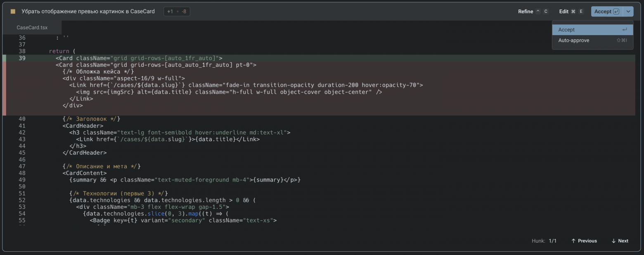The image size is (644, 255).
Task: Click the Hunk 1/1 counter
Action: 544,241
